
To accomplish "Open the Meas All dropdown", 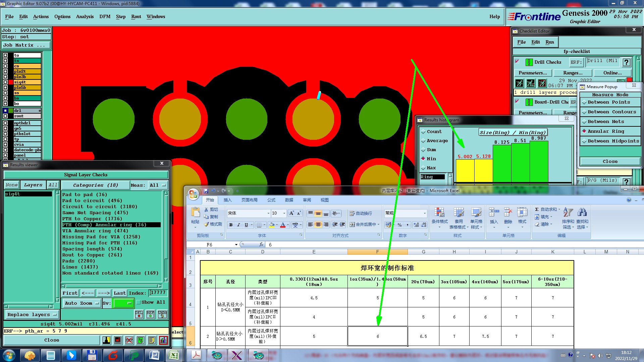I will [158, 185].
